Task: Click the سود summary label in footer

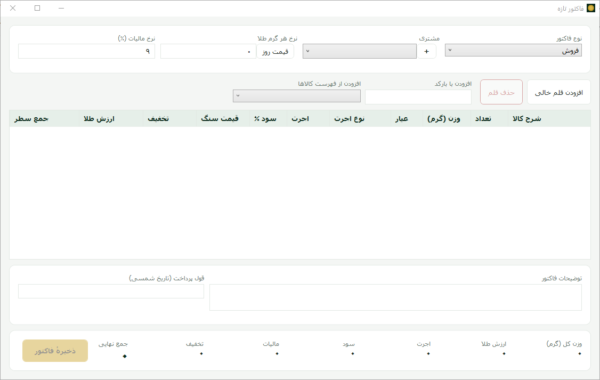Action: coord(349,344)
